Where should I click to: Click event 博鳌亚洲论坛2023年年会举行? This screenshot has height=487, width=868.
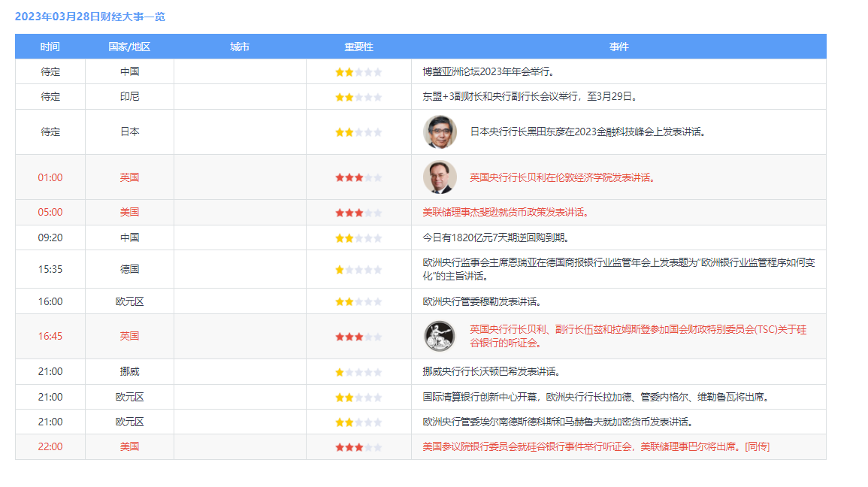[x=488, y=71]
